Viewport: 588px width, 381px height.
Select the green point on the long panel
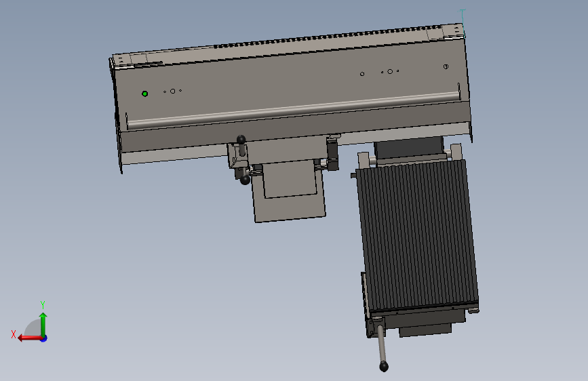coord(144,94)
